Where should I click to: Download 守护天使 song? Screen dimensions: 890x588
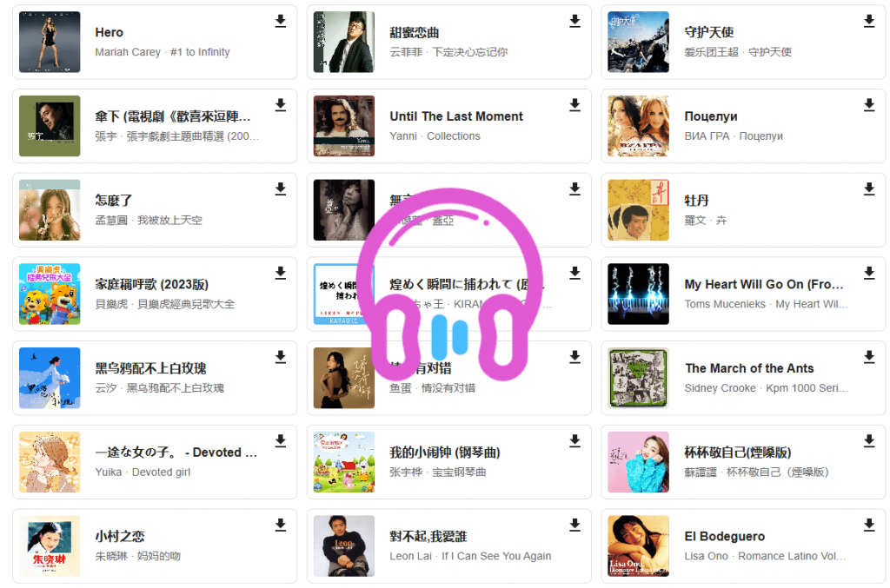[x=869, y=22]
